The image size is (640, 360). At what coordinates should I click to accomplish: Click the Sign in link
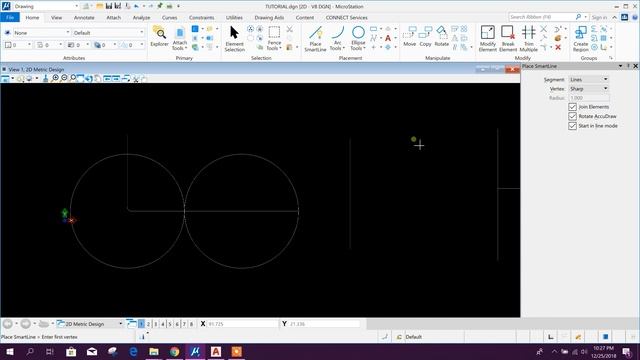coord(599,17)
